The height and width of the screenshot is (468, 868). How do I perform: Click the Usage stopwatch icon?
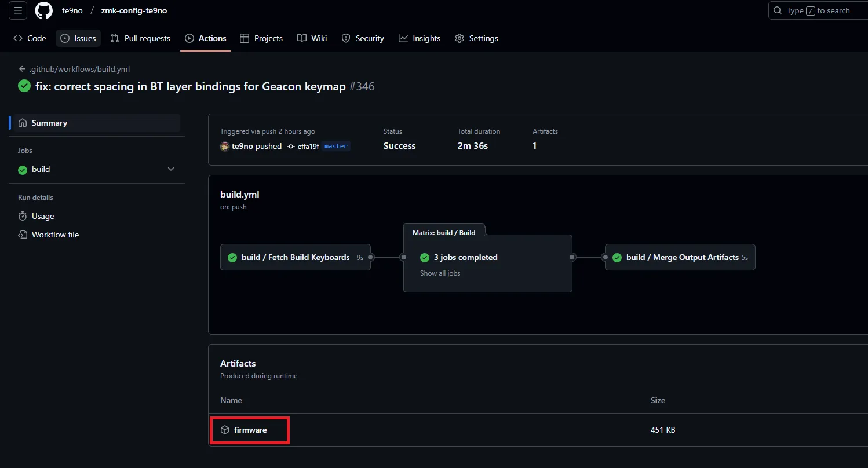point(23,216)
